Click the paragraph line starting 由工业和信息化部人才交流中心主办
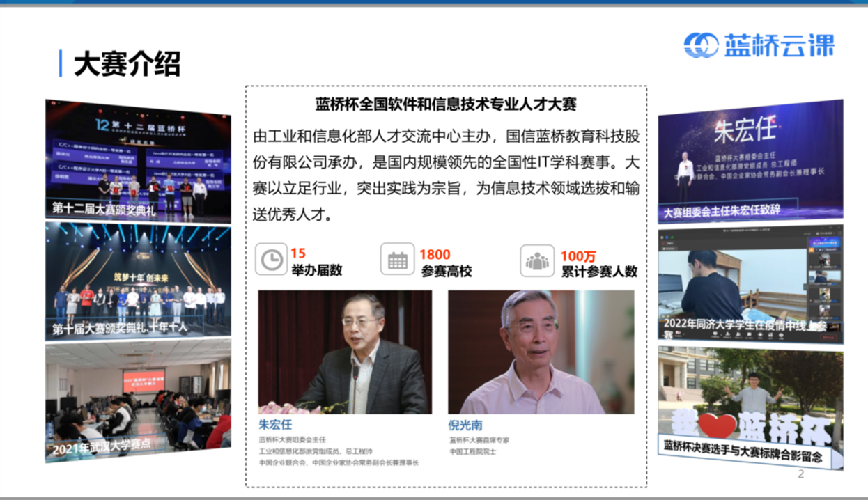This screenshot has height=500, width=868. (x=446, y=135)
